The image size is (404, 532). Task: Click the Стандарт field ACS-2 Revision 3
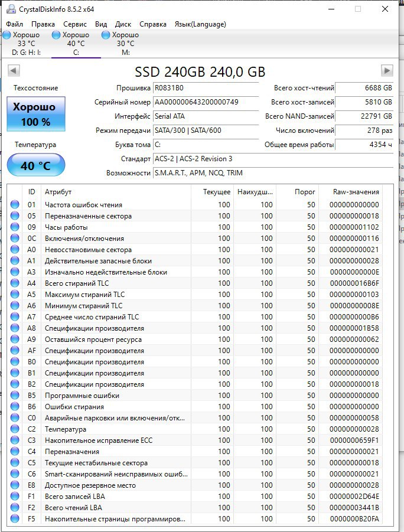273,159
